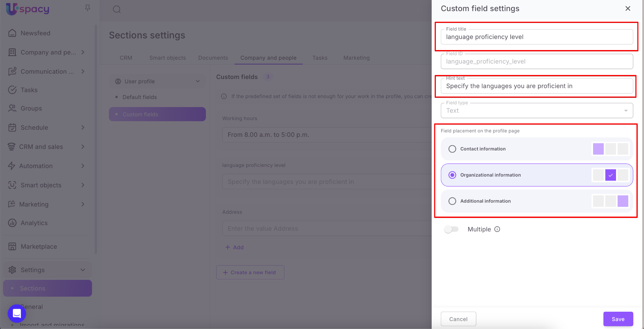Click the Groups people icon
644x329 pixels.
click(x=12, y=108)
